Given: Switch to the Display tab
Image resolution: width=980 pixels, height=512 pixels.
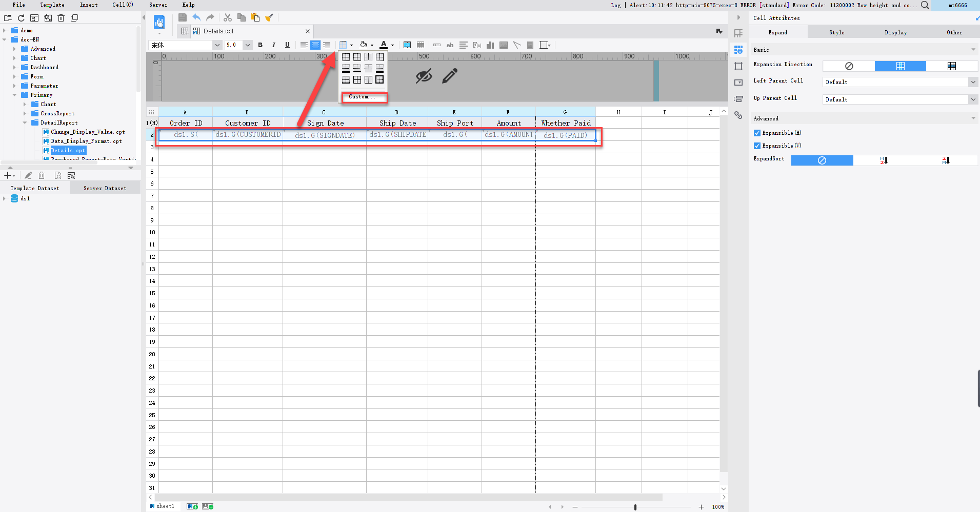Looking at the screenshot, I should [x=895, y=32].
